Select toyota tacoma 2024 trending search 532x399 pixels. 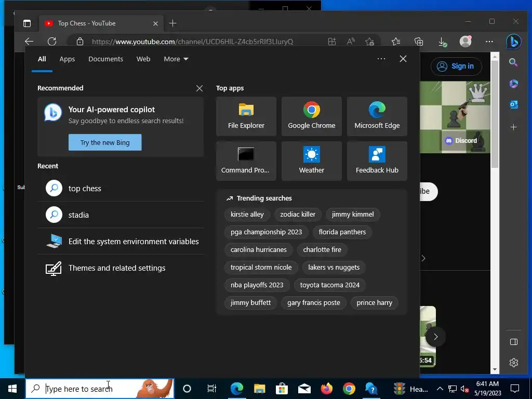[329, 285]
